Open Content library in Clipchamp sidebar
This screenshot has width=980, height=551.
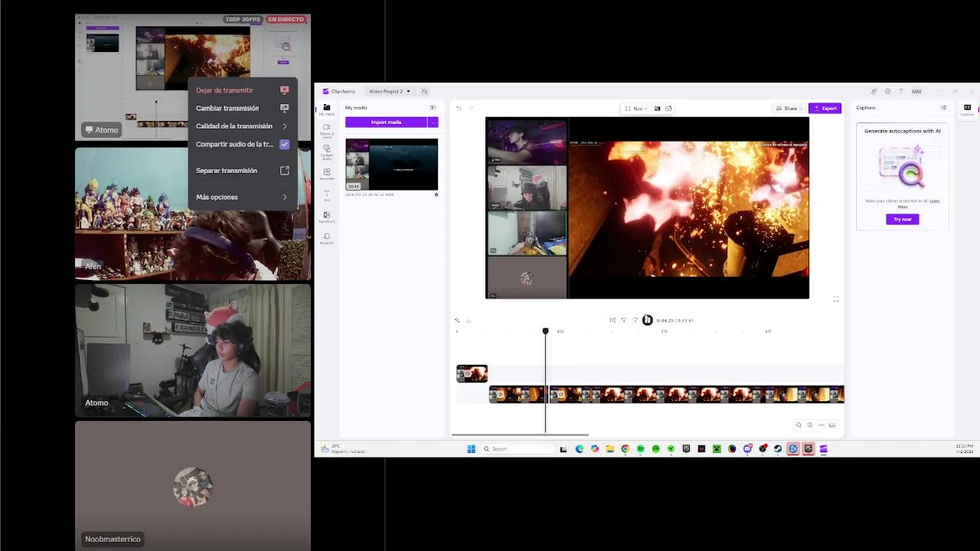click(x=327, y=153)
